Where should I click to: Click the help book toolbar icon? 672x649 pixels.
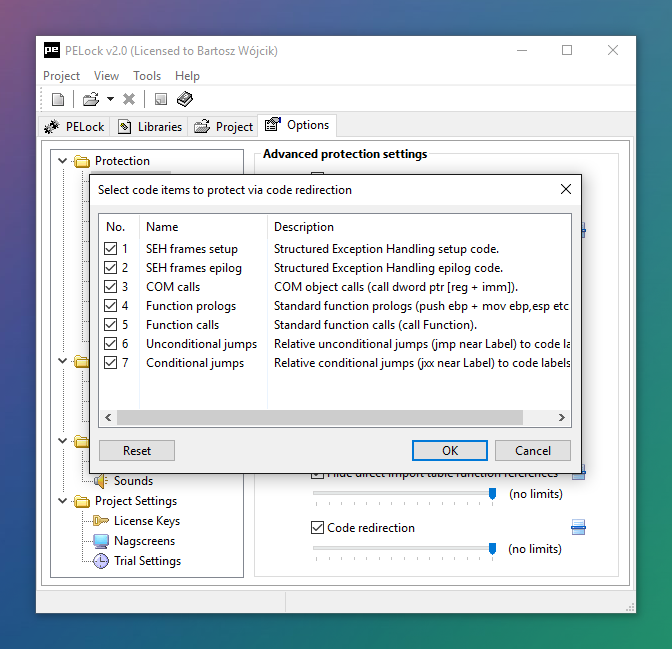point(185,99)
